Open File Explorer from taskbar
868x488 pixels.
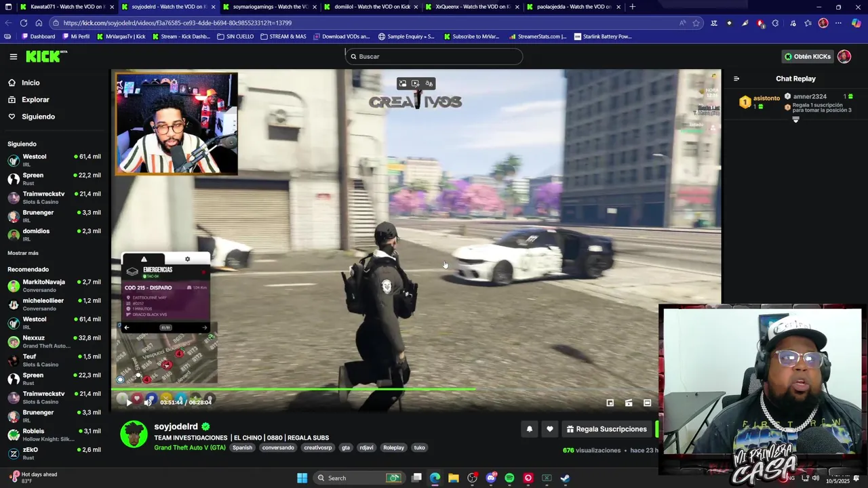click(454, 478)
